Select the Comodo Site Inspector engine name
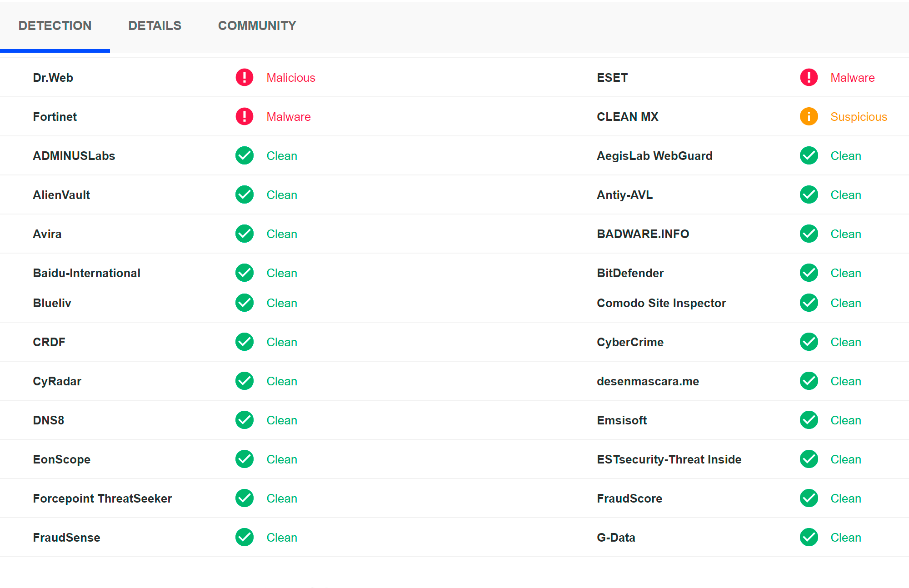 tap(661, 303)
